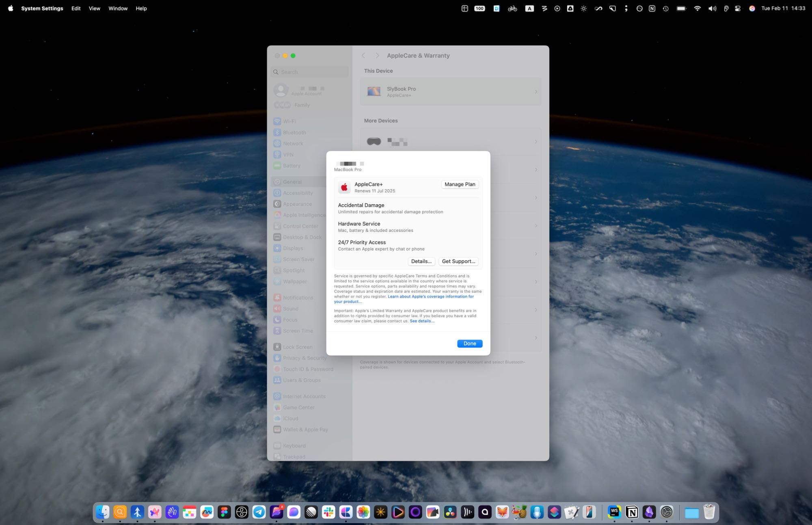Open Learn about Apple's coverage information link

[430, 296]
